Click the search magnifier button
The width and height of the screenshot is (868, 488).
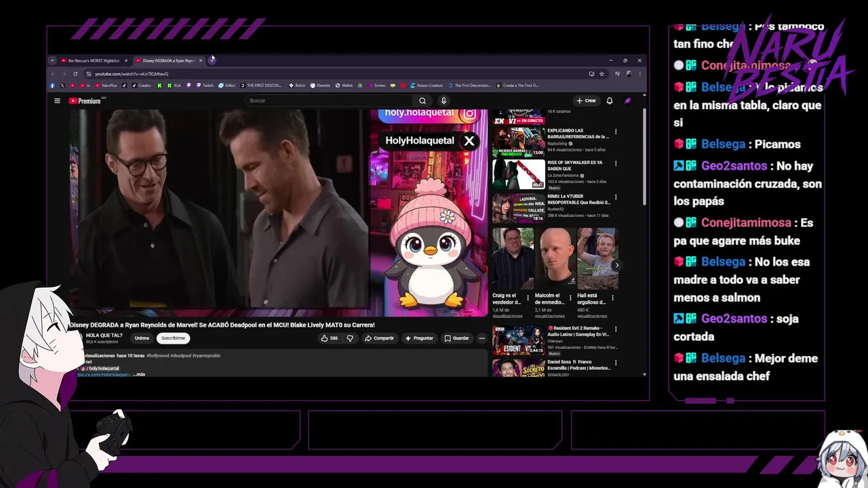(422, 101)
